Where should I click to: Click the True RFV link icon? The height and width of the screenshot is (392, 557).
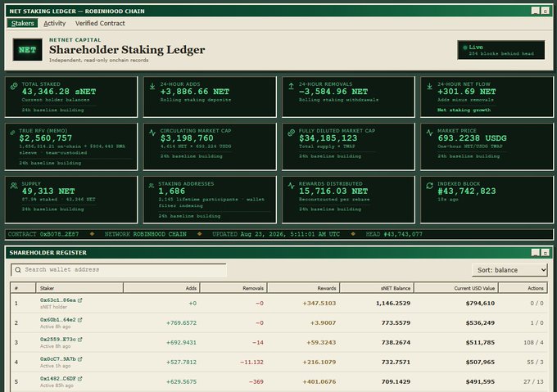click(x=13, y=133)
